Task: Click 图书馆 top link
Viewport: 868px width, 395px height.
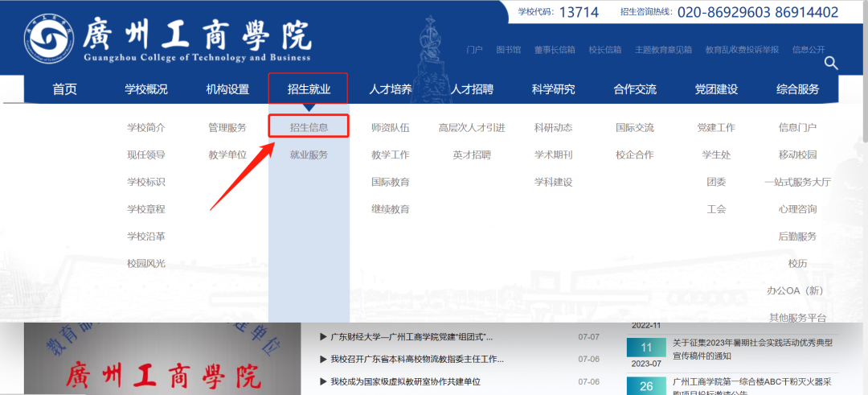Action: [x=509, y=50]
